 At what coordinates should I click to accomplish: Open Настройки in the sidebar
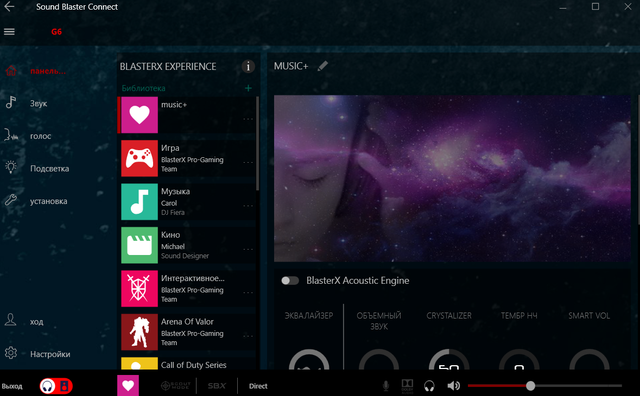(50, 354)
